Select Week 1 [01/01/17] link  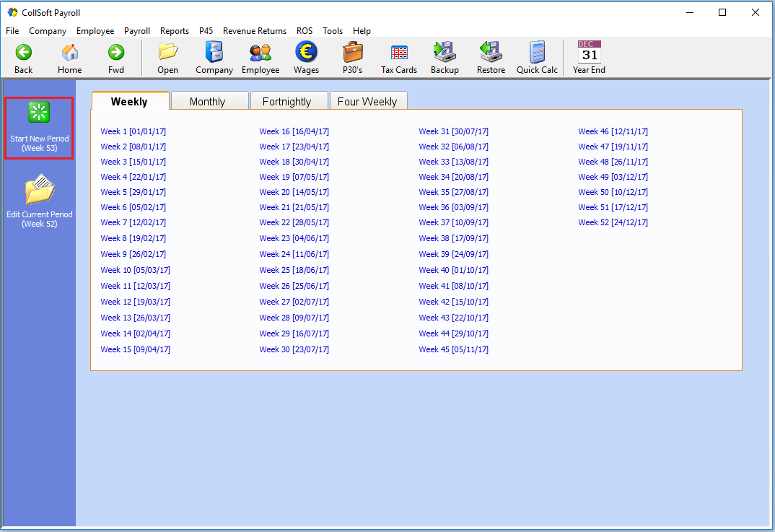[133, 131]
